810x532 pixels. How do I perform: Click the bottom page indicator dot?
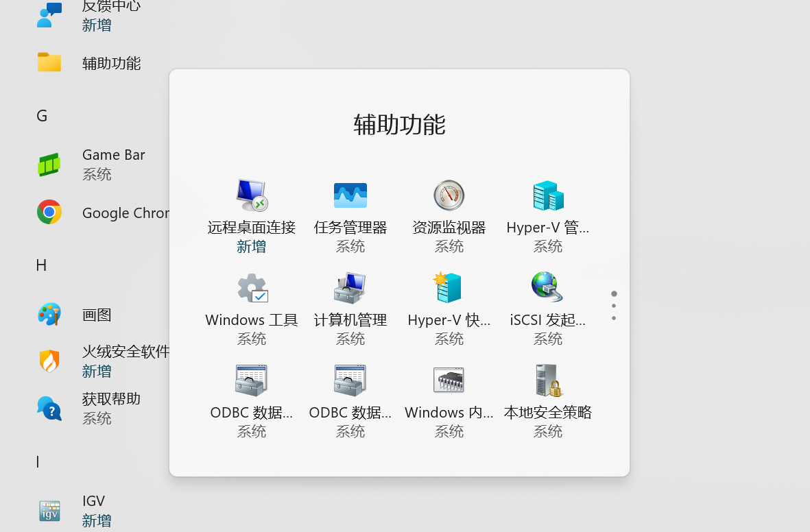[x=614, y=318]
